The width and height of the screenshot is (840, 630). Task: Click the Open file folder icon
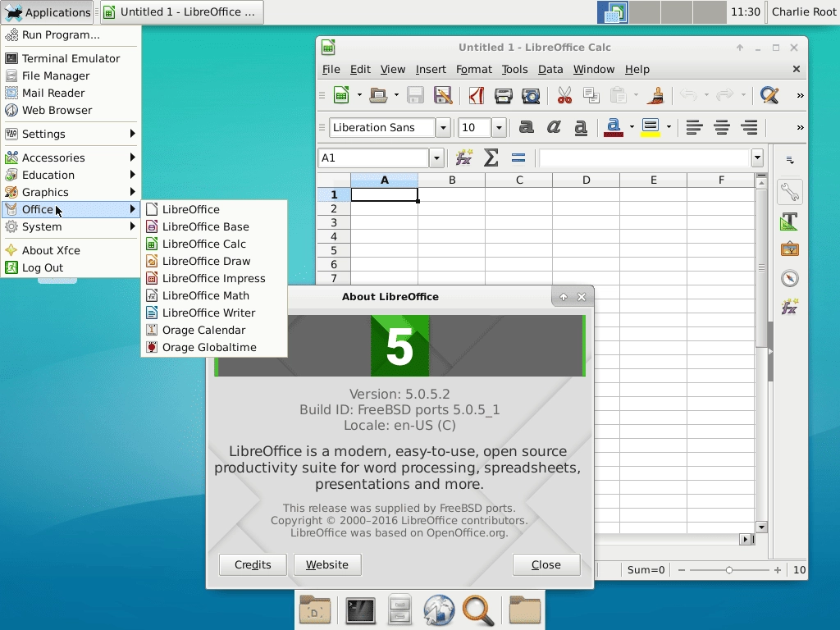378,95
